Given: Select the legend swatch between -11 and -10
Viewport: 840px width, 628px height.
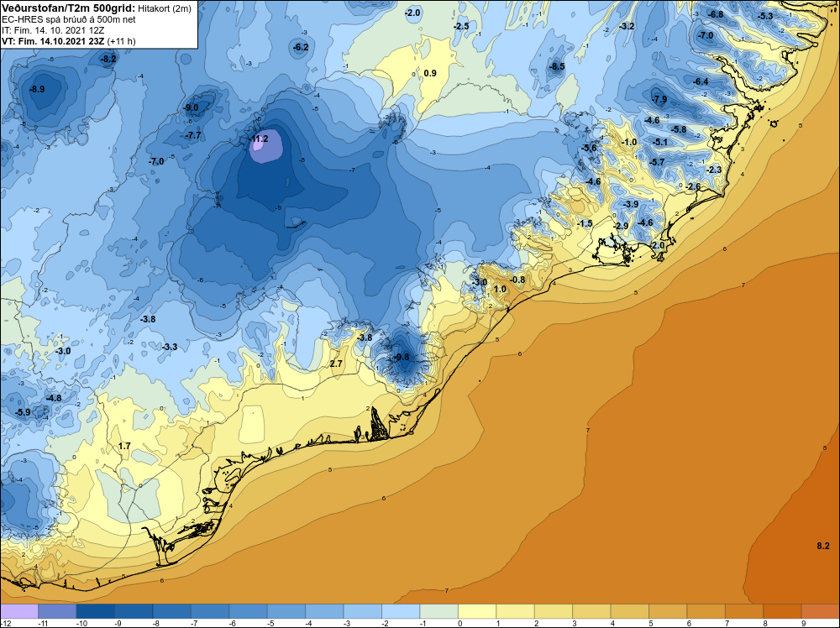Looking at the screenshot, I should (57, 611).
